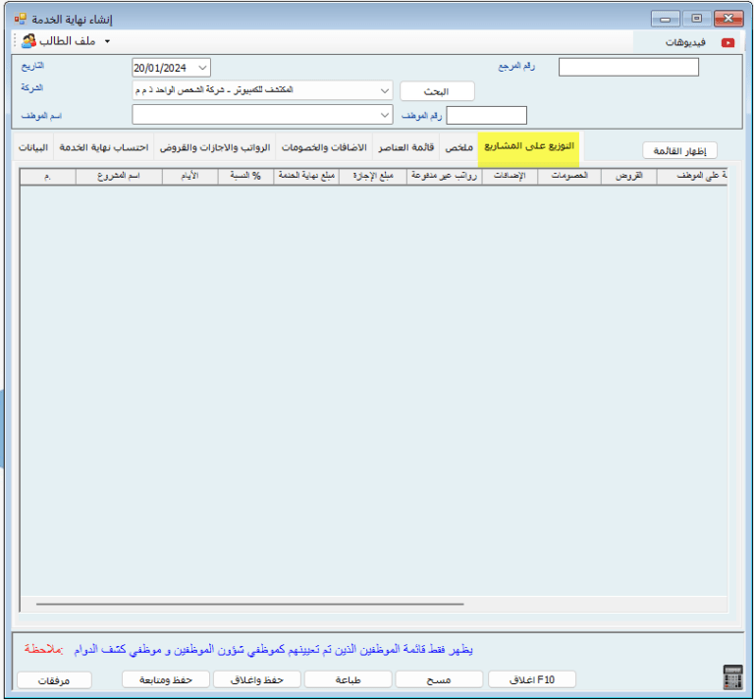Viewport: 754px width, 700px height.
Task: Click the app icon in title bar
Action: click(x=20, y=19)
